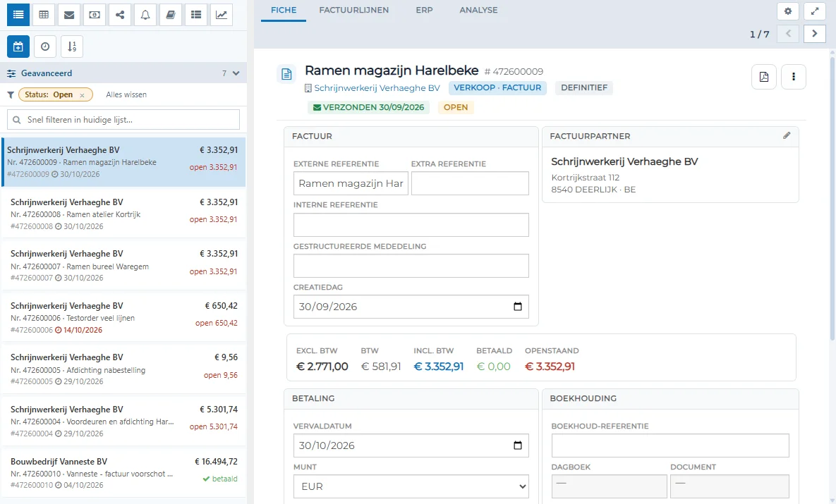Switch to the list view icon
This screenshot has height=504, width=836.
tap(18, 15)
